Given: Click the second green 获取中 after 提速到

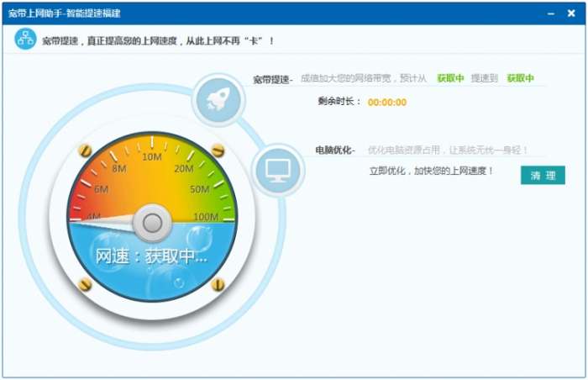Looking at the screenshot, I should pos(520,78).
